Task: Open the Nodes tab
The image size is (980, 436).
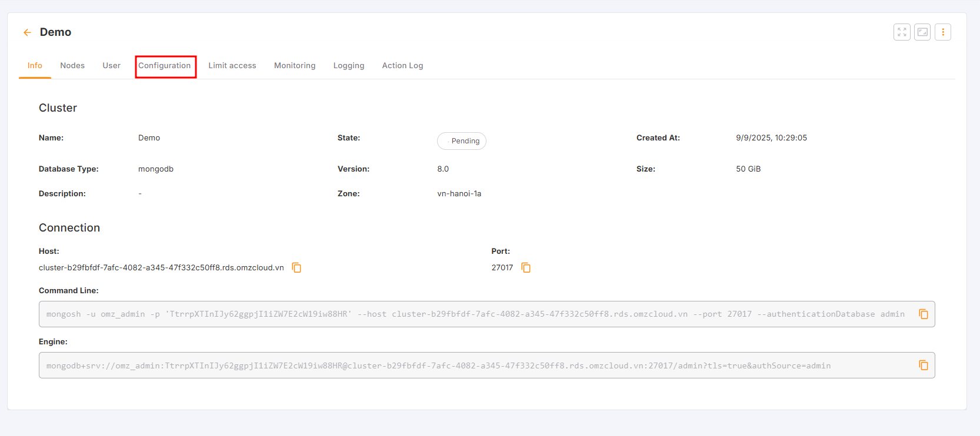Action: [x=72, y=65]
